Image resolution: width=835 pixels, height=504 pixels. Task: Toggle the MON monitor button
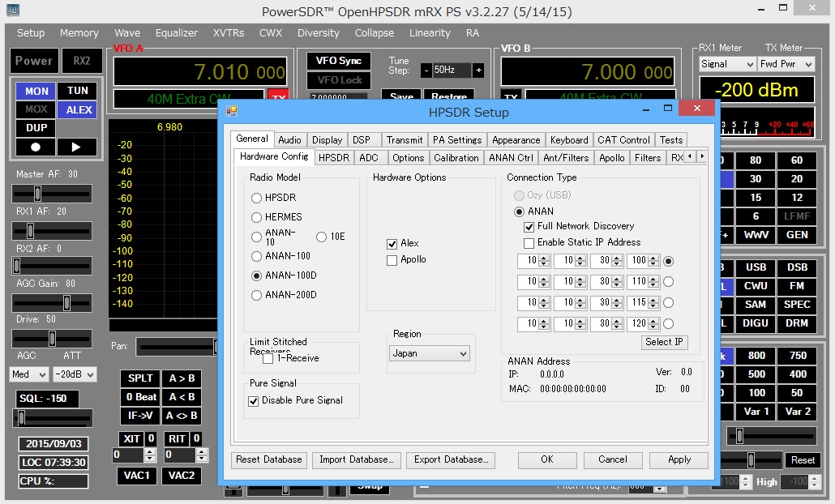click(36, 91)
